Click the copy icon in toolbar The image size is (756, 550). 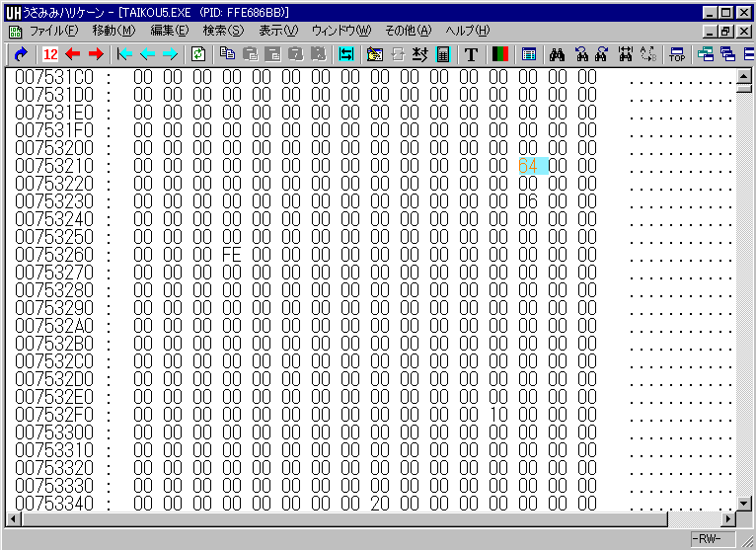[228, 54]
